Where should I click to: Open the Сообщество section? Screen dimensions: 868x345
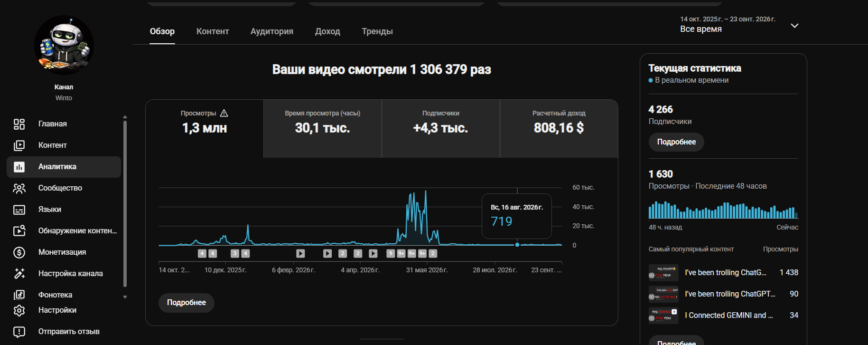(x=64, y=188)
